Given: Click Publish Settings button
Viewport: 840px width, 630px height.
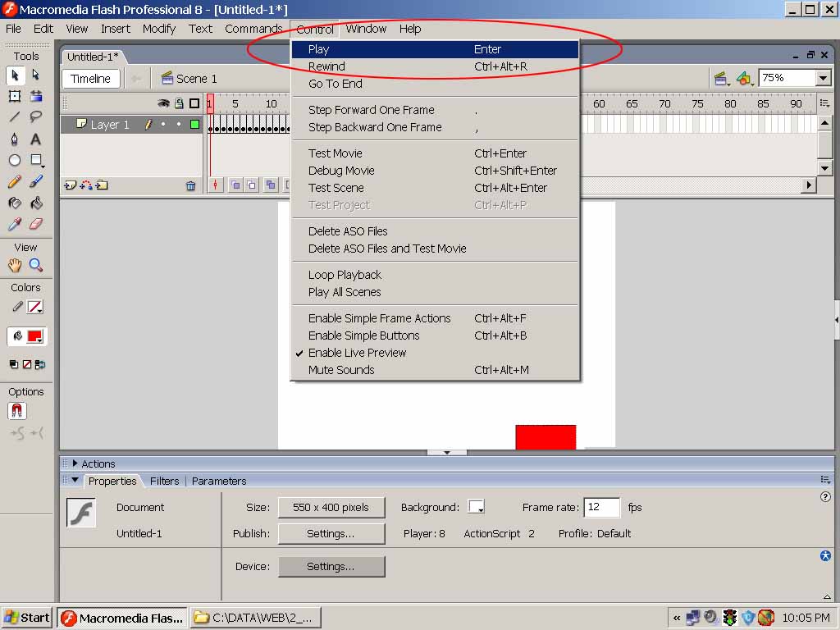Looking at the screenshot, I should (331, 533).
